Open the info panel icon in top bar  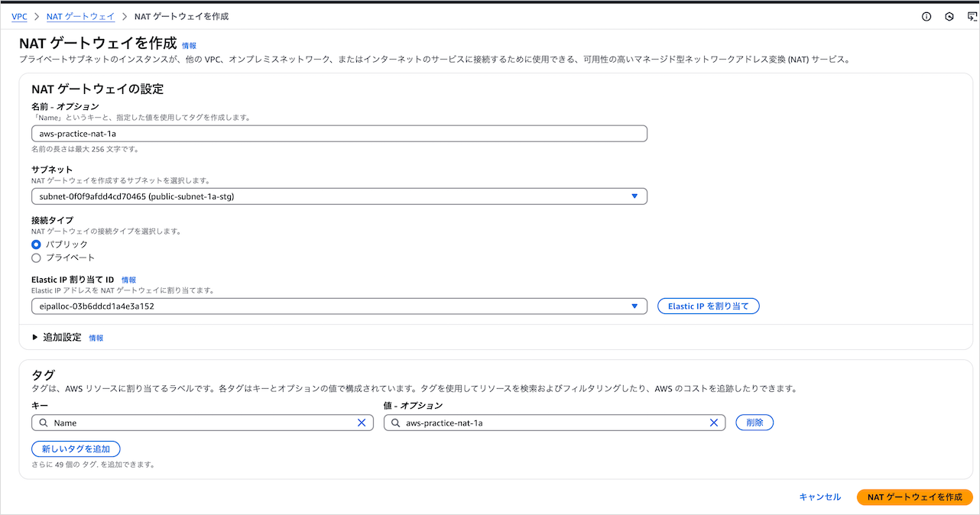(x=926, y=16)
